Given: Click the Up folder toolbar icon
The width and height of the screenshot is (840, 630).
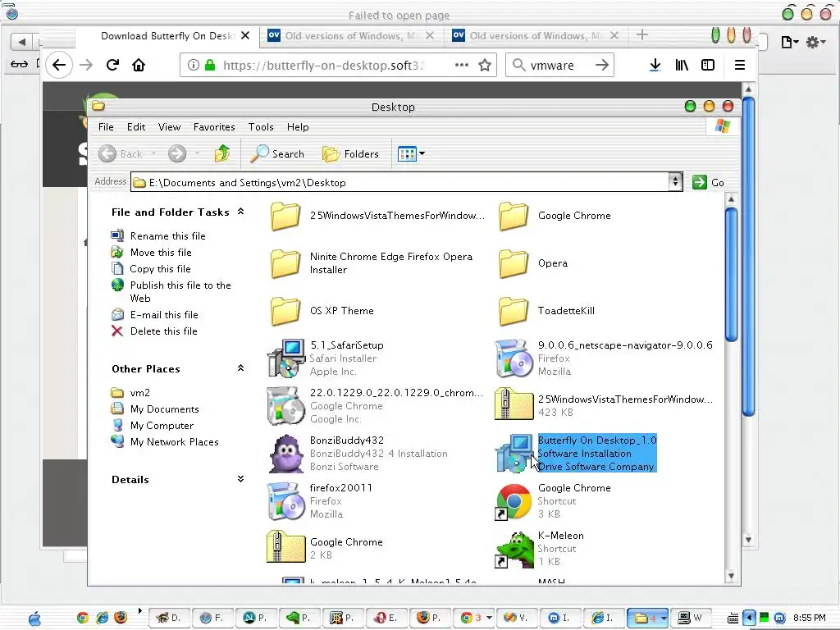Looking at the screenshot, I should tap(221, 153).
